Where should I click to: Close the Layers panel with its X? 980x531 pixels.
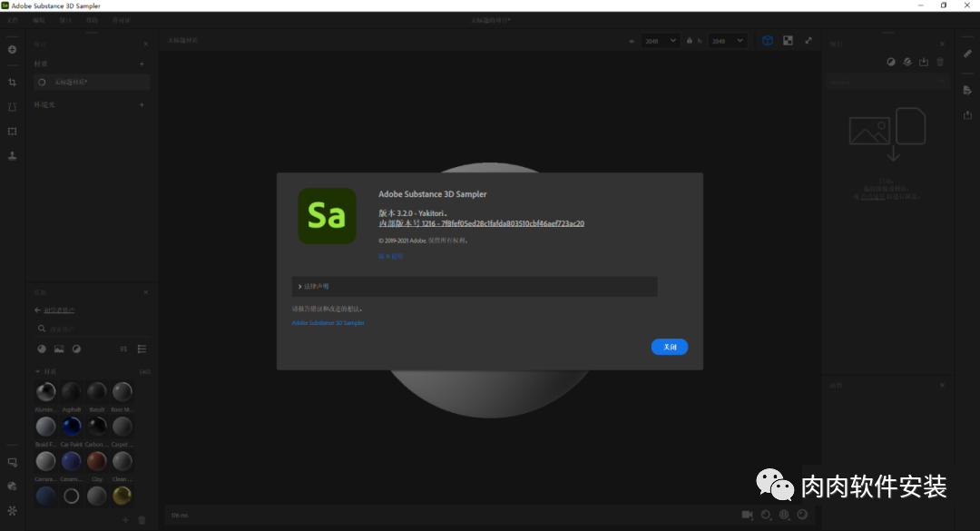(942, 44)
